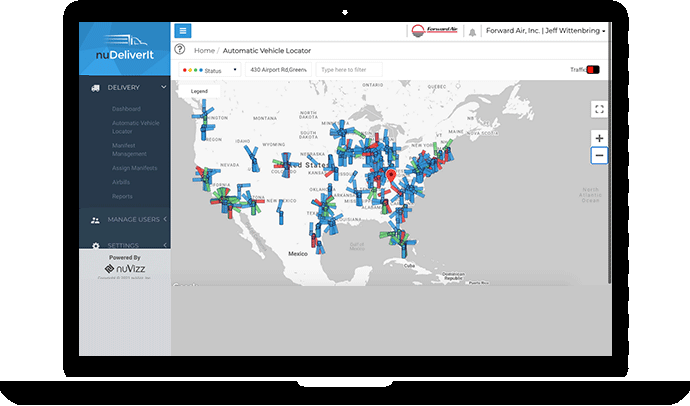The height and width of the screenshot is (406, 690).
Task: Open the help question mark icon
Action: click(180, 49)
